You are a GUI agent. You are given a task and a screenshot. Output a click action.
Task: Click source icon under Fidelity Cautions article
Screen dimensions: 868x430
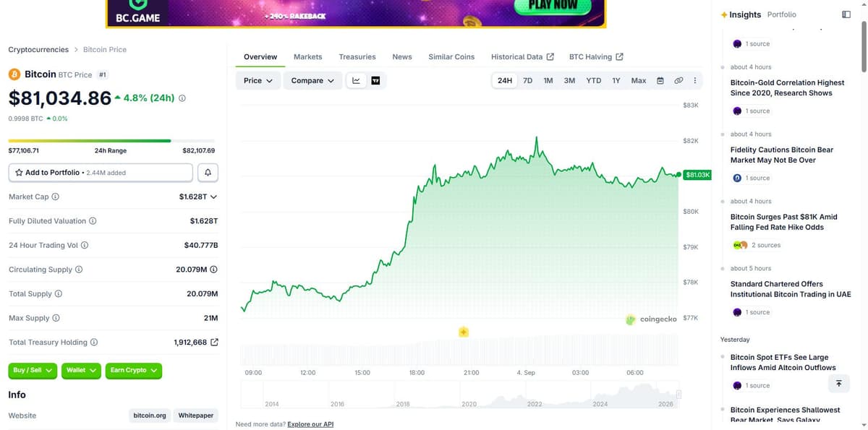[x=737, y=178]
